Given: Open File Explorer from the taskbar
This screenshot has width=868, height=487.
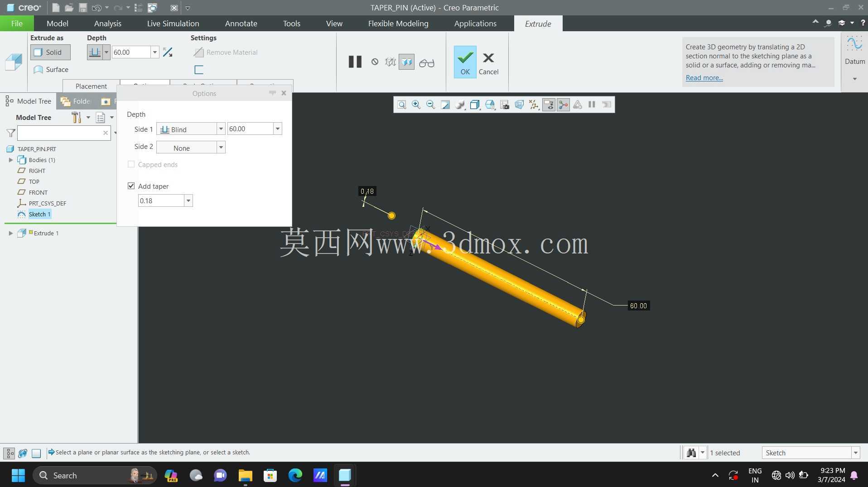Looking at the screenshot, I should (x=245, y=476).
